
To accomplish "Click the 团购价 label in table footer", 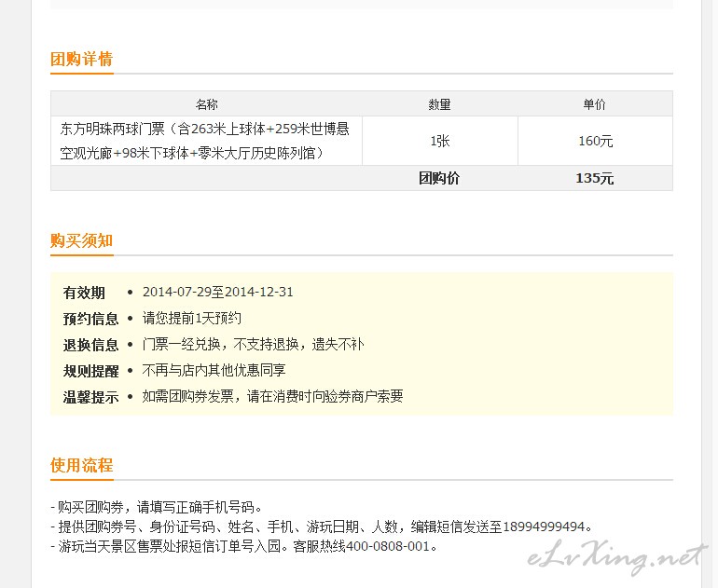I will pyautogui.click(x=439, y=178).
